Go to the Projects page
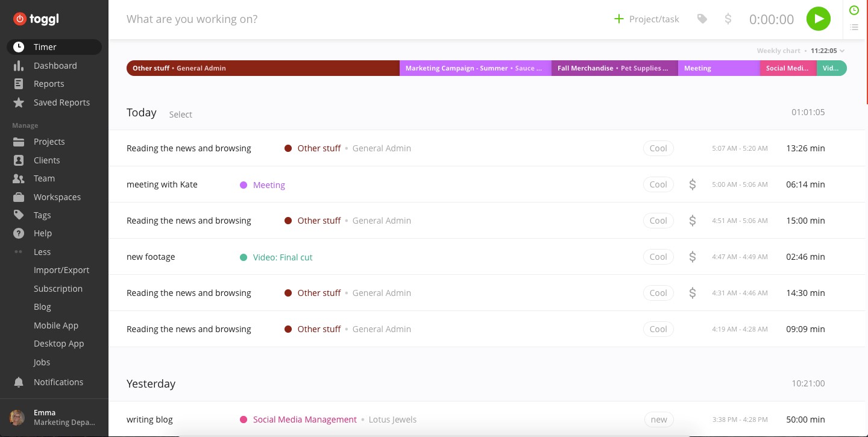868x437 pixels. tap(49, 142)
